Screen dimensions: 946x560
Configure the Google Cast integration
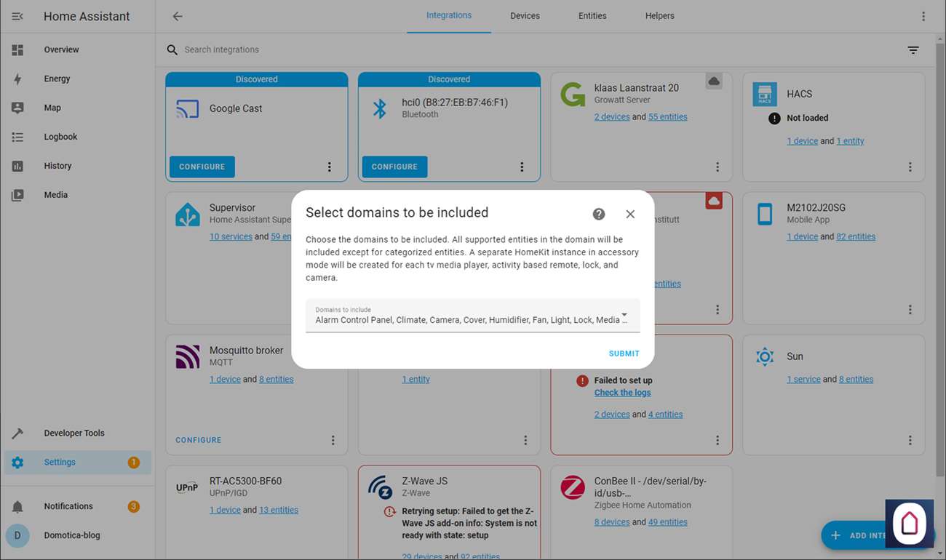pyautogui.click(x=202, y=167)
